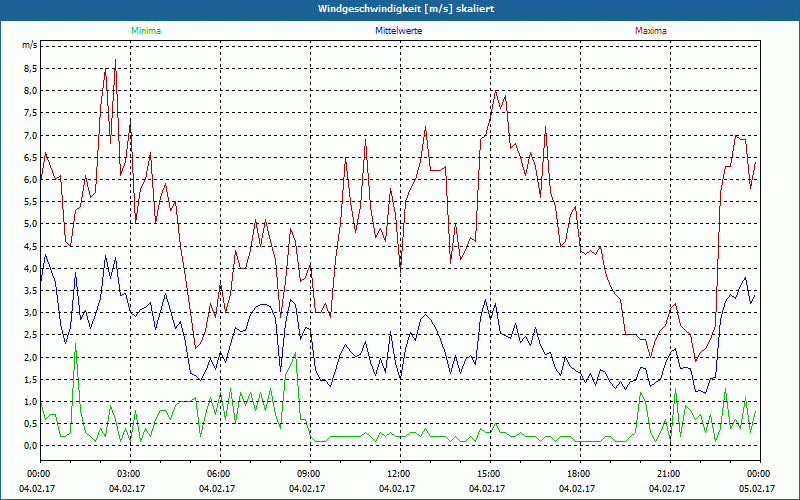Screen dimensions: 800x500
Task: Click the y-axis value '4,0'
Action: pos(31,268)
